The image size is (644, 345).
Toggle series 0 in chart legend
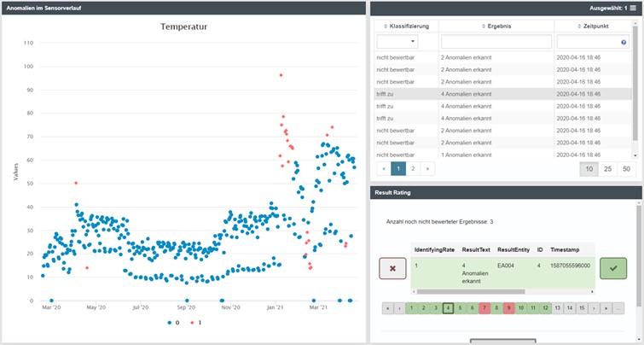pos(173,323)
